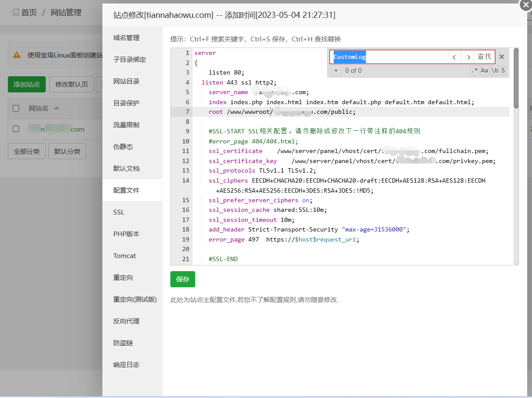
Task: Open the site domain link in the table row
Action: [x=56, y=129]
